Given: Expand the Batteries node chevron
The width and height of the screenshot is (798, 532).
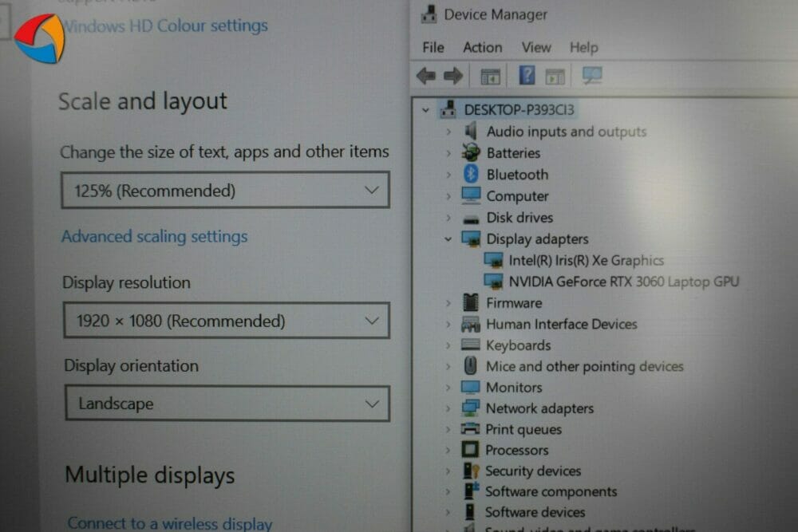Looking at the screenshot, I should click(448, 153).
